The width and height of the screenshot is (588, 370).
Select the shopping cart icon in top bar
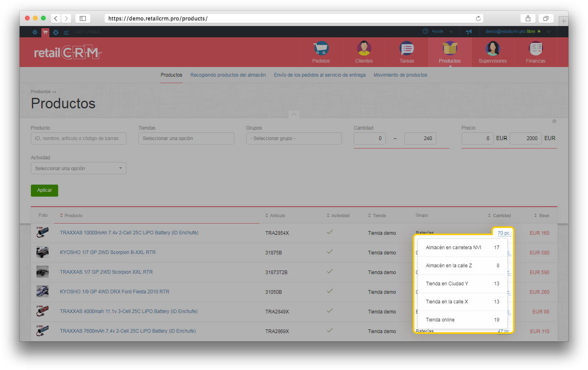tap(45, 32)
